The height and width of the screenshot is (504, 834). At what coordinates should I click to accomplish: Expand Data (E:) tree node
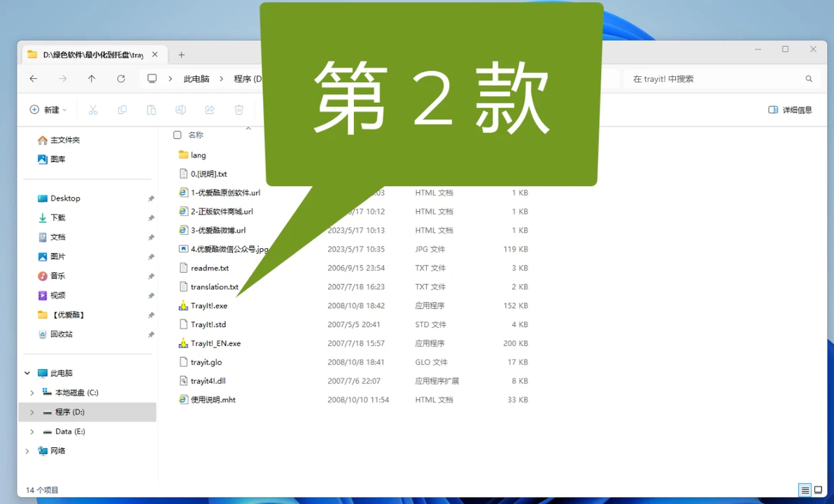pos(32,432)
